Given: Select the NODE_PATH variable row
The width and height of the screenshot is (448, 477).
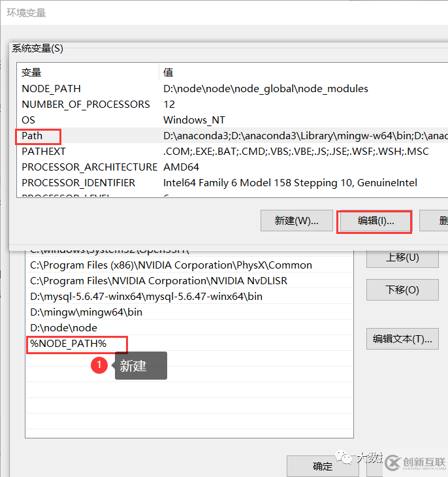Looking at the screenshot, I should click(x=232, y=89).
